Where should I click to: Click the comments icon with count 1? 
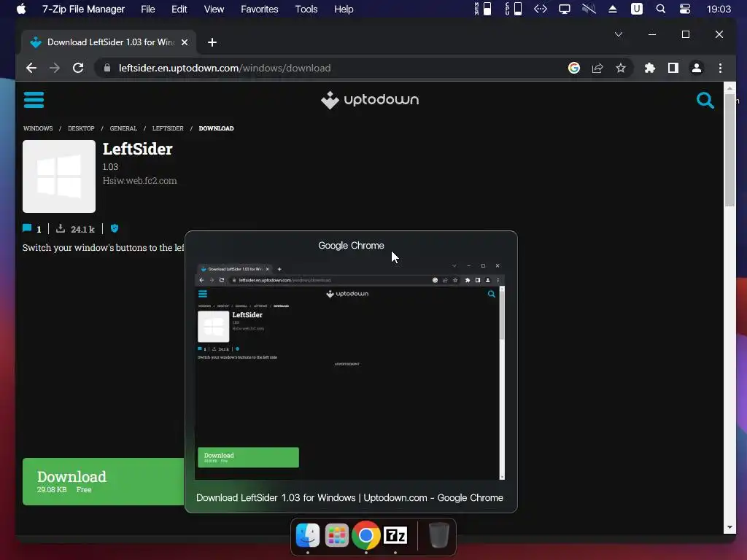tap(27, 228)
